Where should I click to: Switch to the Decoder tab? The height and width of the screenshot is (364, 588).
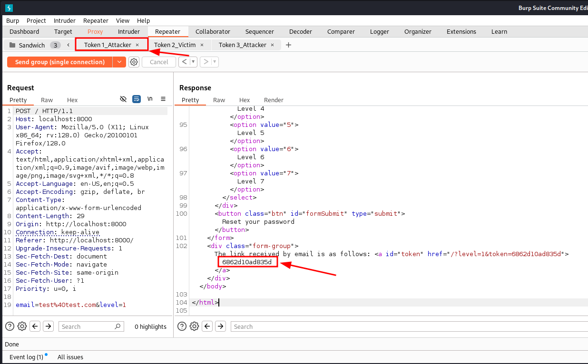301,31
